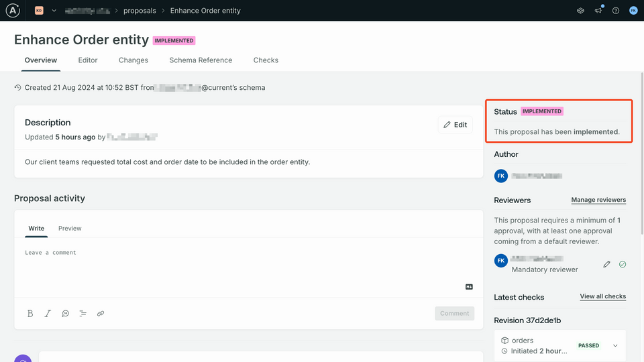Insert a list via comment toolbar icon
The width and height of the screenshot is (644, 362).
tap(83, 314)
